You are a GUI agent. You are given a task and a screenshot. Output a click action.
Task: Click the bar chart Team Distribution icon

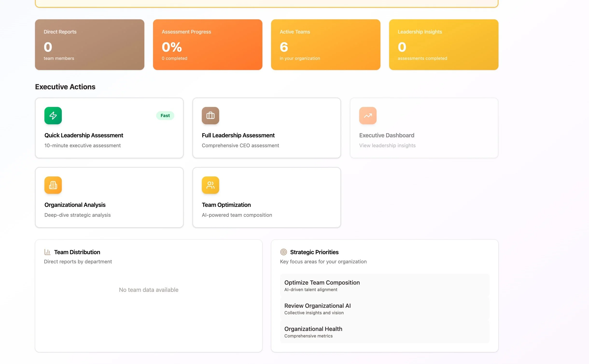pos(47,252)
